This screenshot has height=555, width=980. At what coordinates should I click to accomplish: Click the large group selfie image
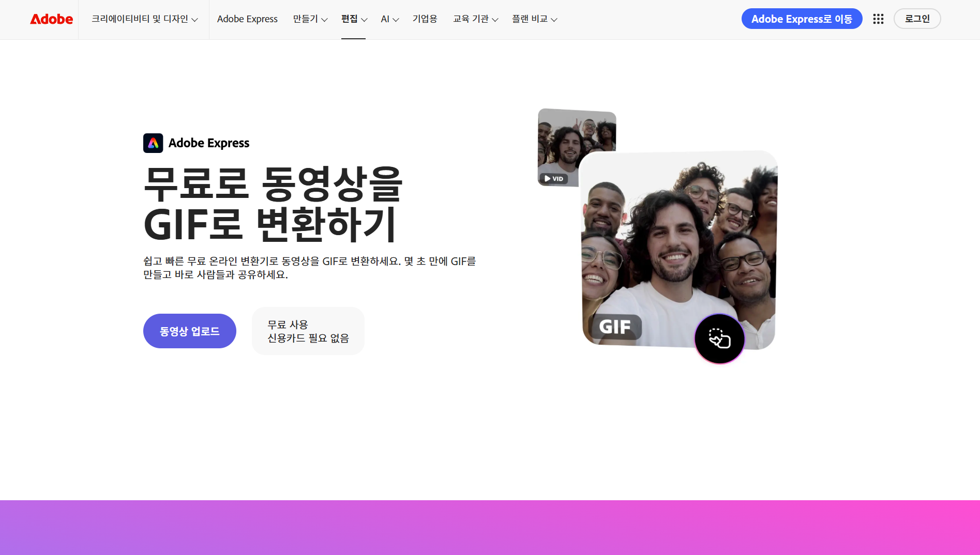[x=679, y=251]
